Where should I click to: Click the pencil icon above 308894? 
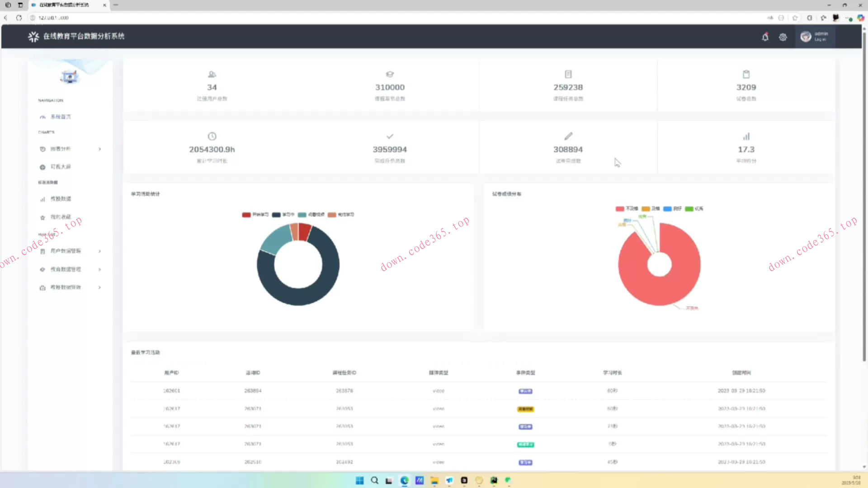coord(568,136)
